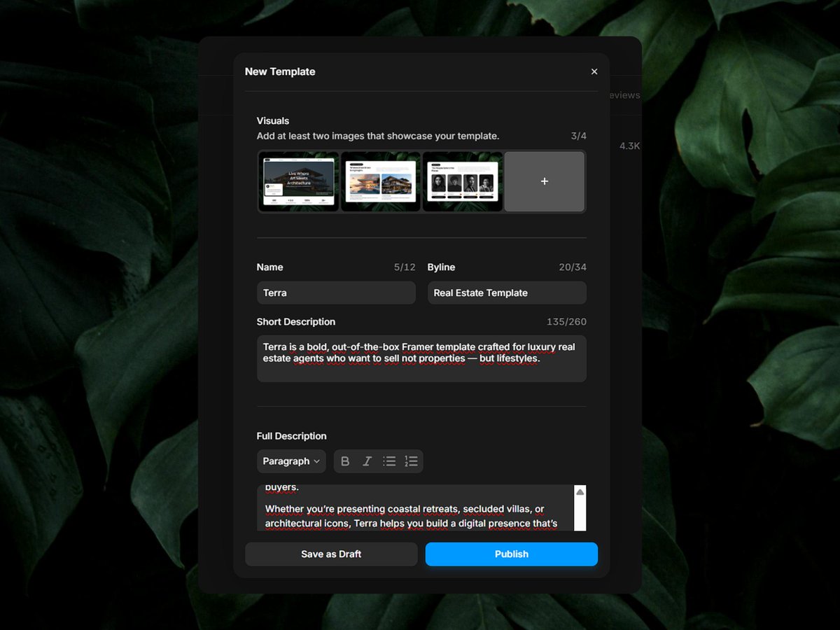Screen dimensions: 840x630
Task: Click the 135/260 description character counter
Action: point(566,322)
